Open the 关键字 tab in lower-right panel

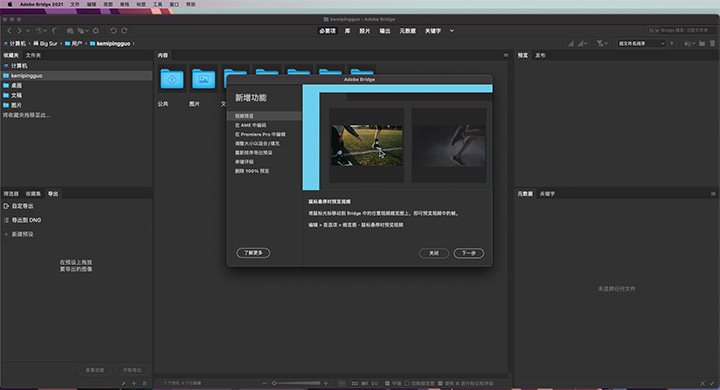click(x=547, y=194)
